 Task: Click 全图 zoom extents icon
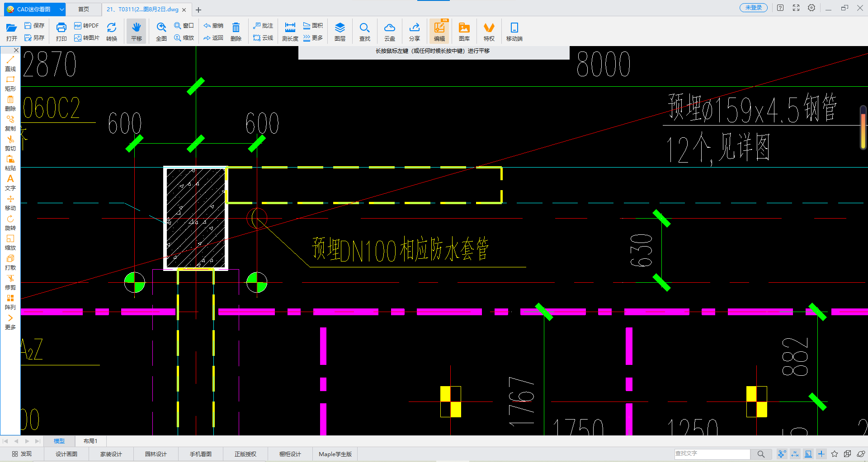[x=161, y=32]
